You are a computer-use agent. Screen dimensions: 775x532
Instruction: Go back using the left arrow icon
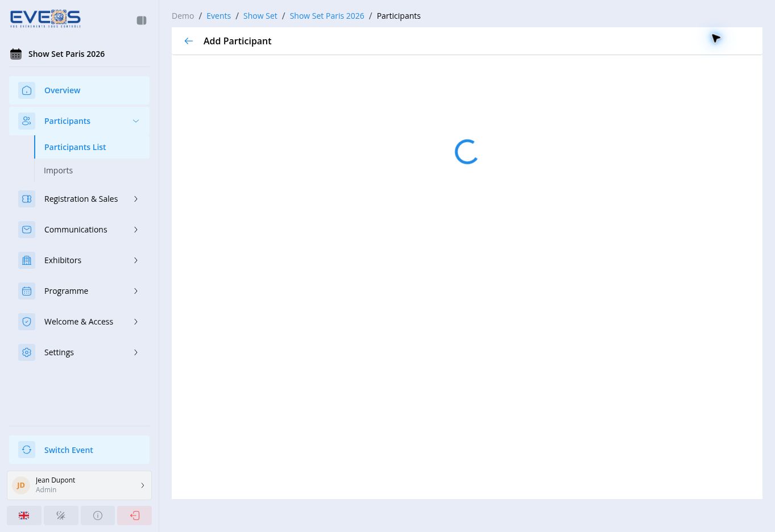click(x=189, y=41)
